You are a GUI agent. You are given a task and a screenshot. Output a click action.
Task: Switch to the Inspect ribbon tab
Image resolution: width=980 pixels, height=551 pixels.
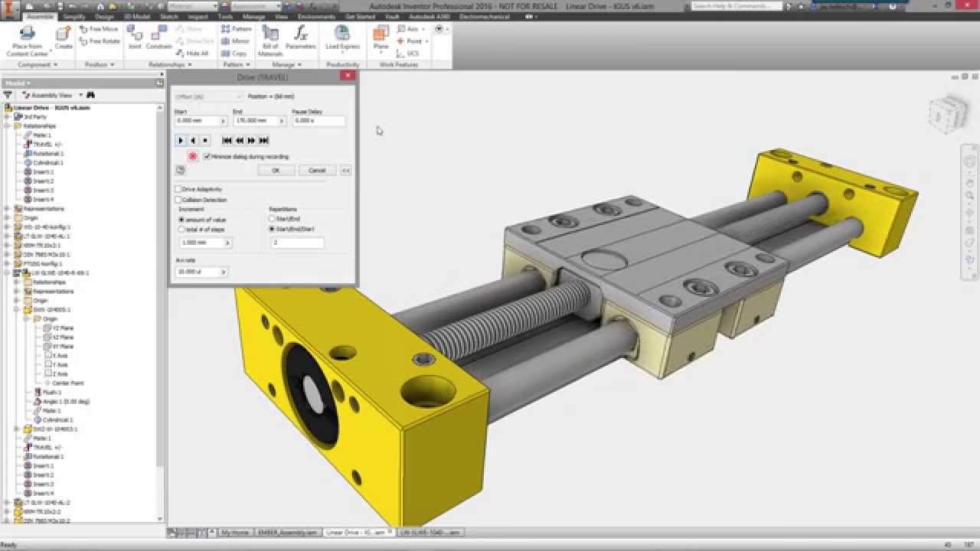pyautogui.click(x=198, y=16)
